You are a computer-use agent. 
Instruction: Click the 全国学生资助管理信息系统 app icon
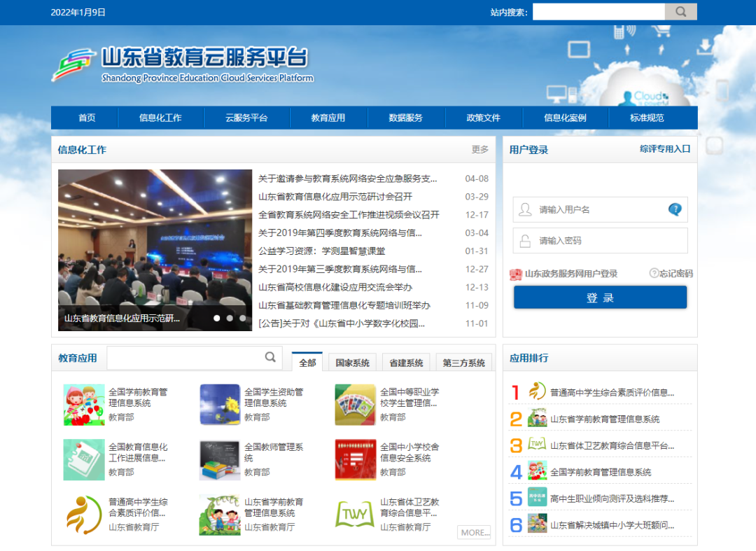(219, 404)
